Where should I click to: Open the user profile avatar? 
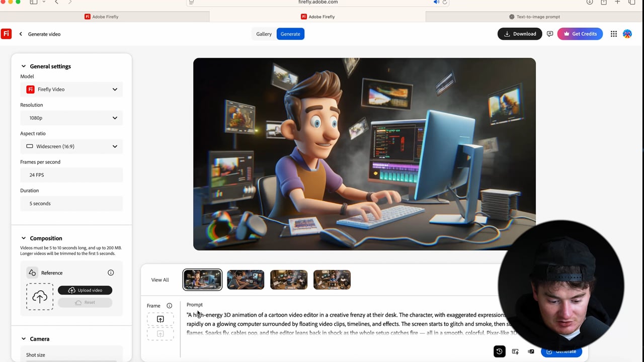point(627,34)
